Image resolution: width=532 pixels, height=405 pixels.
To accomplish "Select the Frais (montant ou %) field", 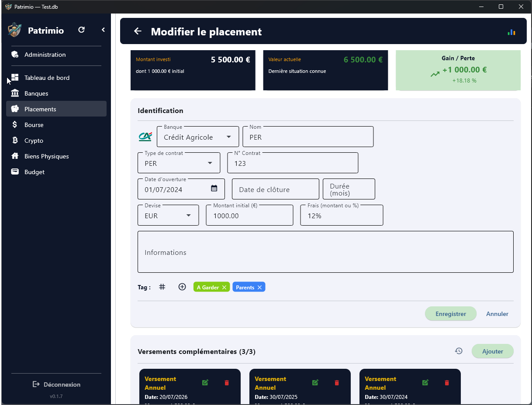I will [x=342, y=216].
